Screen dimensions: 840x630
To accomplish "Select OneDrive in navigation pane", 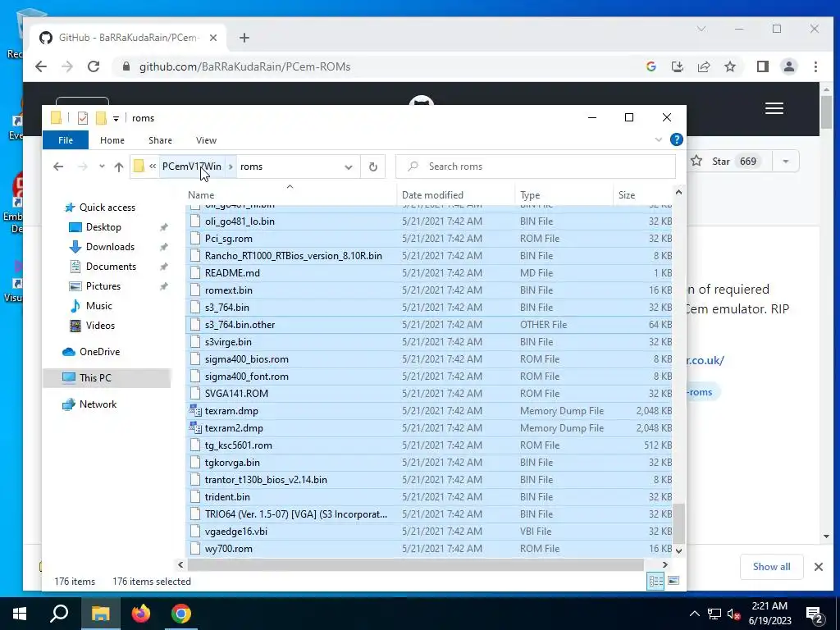I will [99, 352].
